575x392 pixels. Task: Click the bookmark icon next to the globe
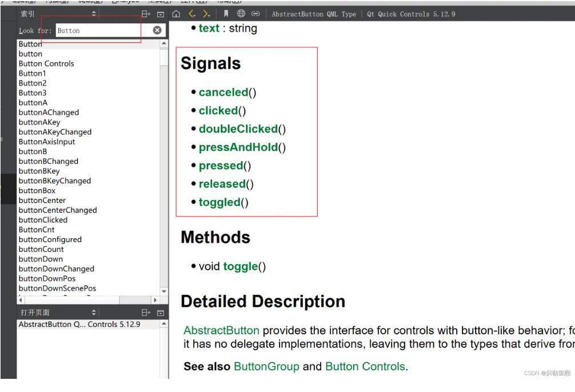tap(226, 13)
